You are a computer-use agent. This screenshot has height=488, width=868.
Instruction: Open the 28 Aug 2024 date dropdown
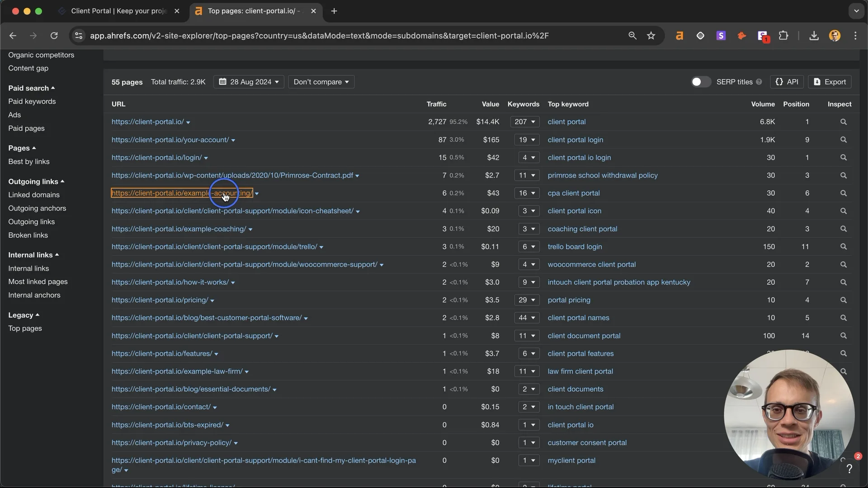click(x=249, y=82)
